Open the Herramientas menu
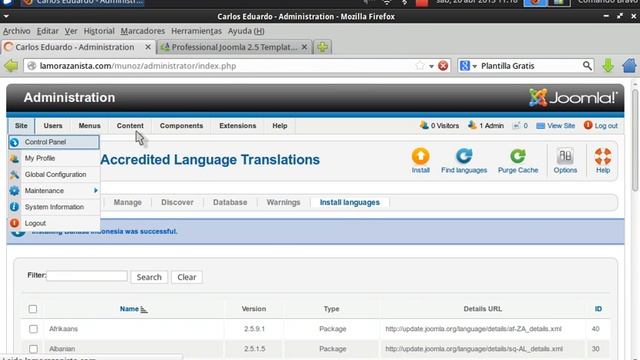This screenshot has width=640, height=360. click(x=196, y=31)
